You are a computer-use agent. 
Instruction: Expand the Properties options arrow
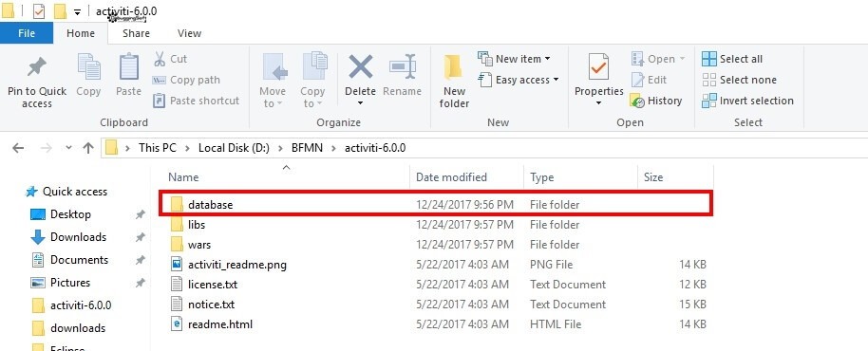tap(599, 102)
